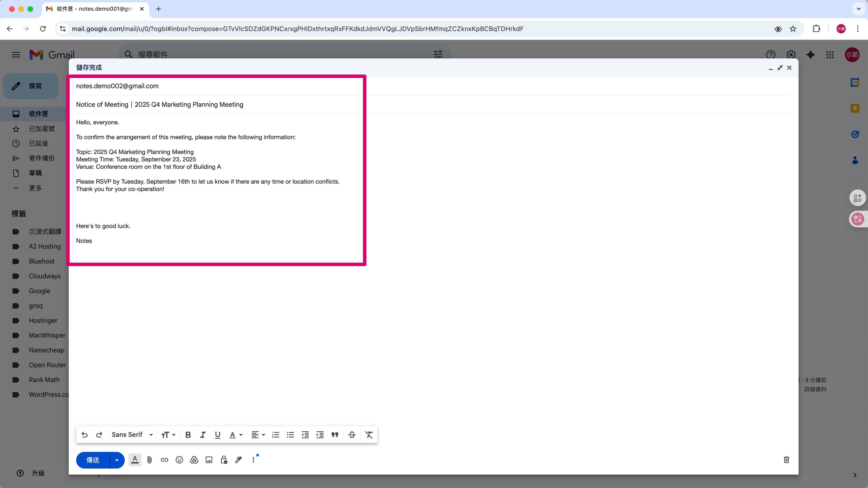Open a new browser tab
Viewport: 868px width, 488px height.
[x=158, y=9]
